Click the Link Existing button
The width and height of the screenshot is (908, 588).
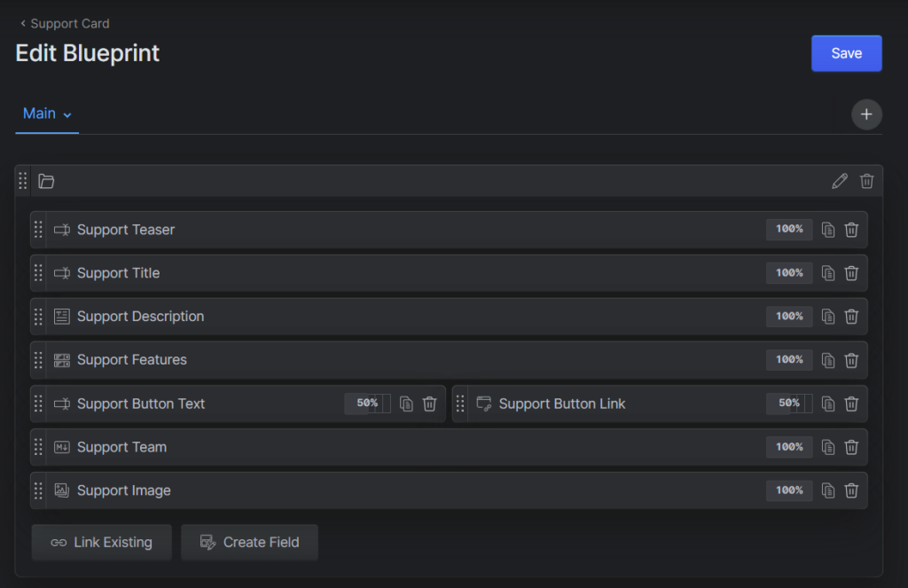101,542
